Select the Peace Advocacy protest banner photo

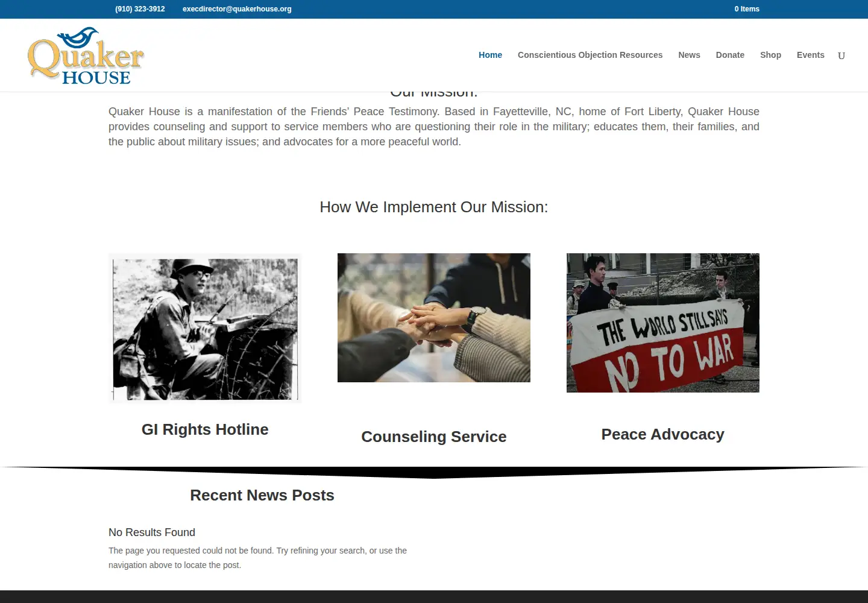(663, 323)
